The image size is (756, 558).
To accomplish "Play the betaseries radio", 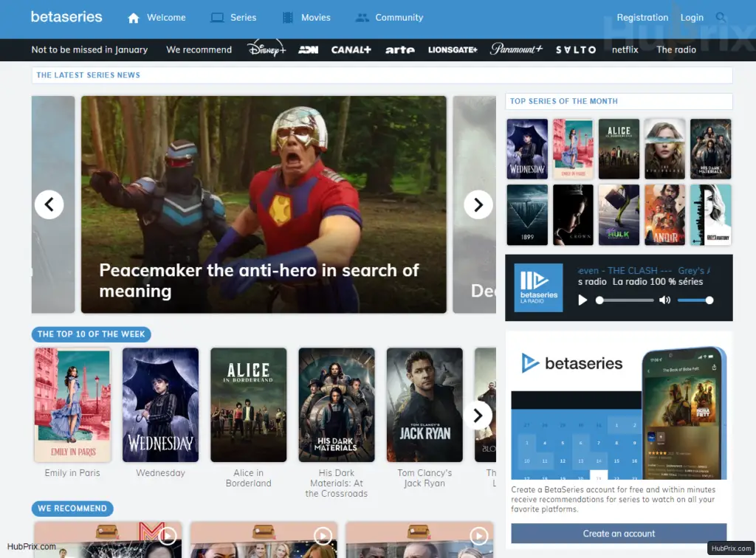I will 583,300.
